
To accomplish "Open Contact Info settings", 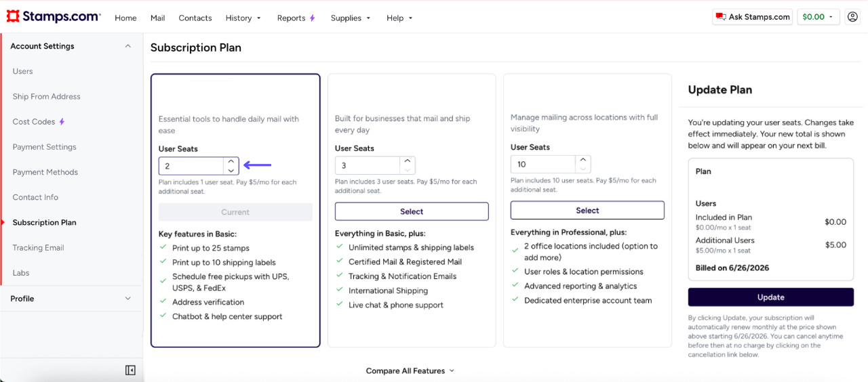I will 35,197.
